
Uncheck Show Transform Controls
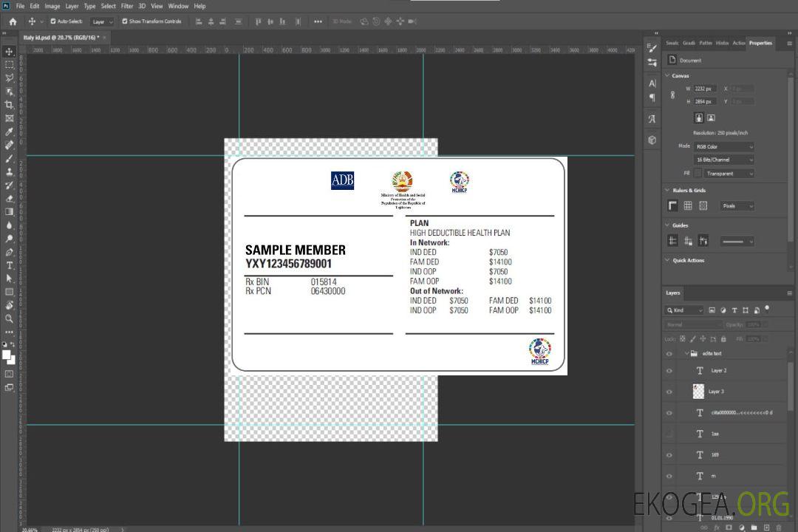(x=125, y=21)
